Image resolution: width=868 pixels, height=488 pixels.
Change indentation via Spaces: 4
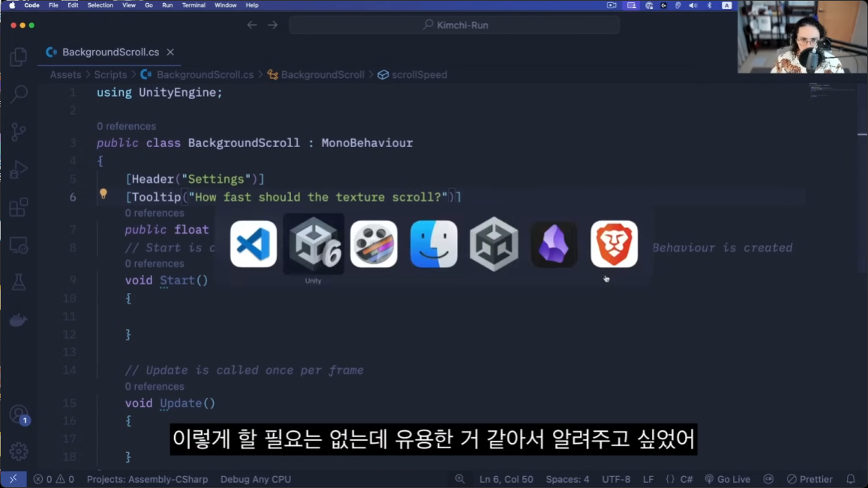click(567, 479)
